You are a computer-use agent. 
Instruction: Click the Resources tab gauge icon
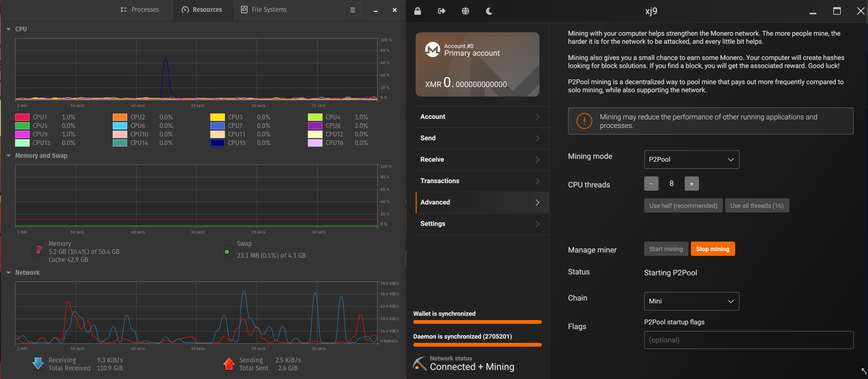(185, 10)
